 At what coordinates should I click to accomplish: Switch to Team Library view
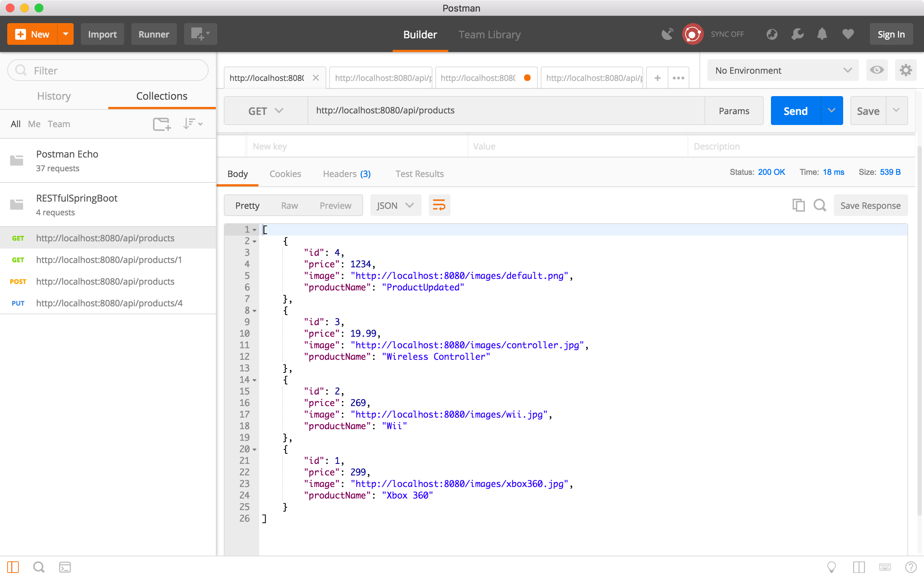point(489,34)
